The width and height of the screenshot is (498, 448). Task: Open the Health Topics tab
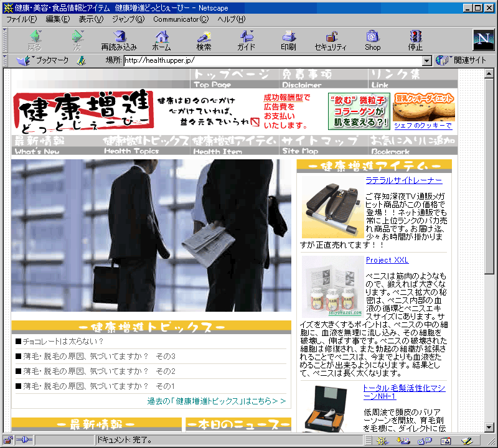click(146, 145)
